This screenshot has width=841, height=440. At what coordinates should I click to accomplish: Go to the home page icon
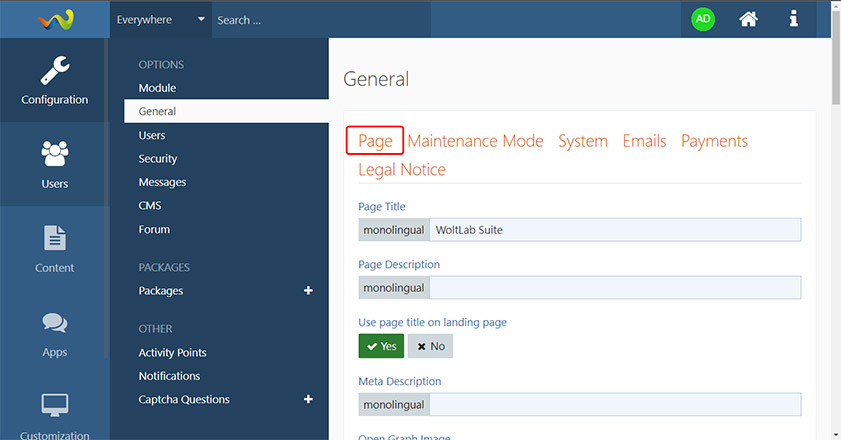[748, 19]
